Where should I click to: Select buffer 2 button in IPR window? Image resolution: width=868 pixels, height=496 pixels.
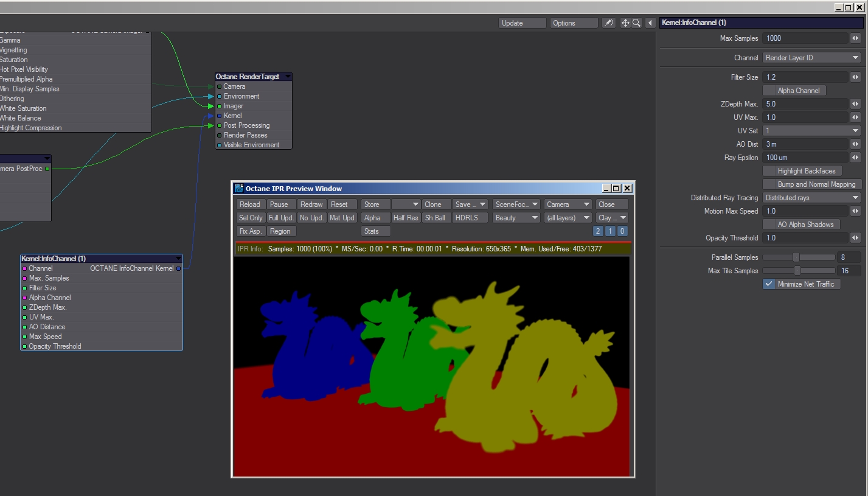[598, 231]
